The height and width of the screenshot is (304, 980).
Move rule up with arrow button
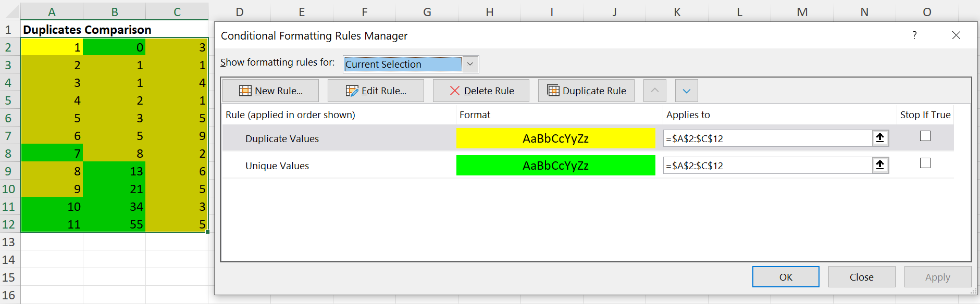click(x=655, y=91)
